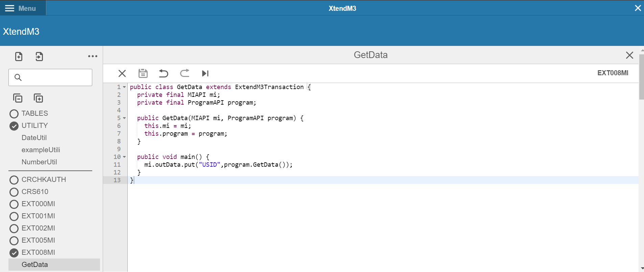Discard changes with the toolbar X icon
This screenshot has height=272, width=644.
(122, 73)
